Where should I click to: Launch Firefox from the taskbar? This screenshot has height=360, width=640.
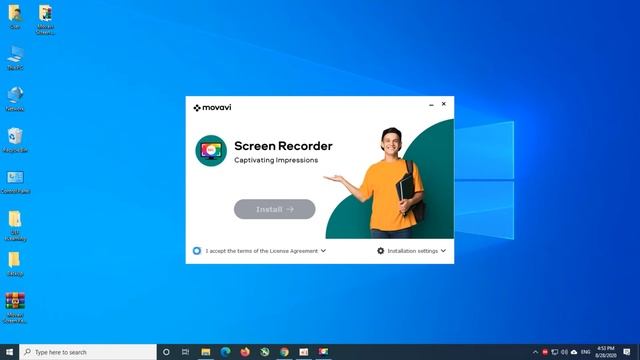click(x=245, y=352)
